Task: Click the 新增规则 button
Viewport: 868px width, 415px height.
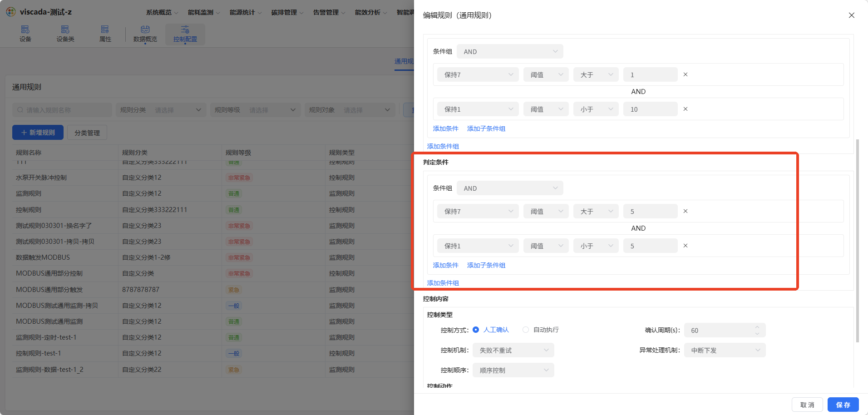Action: (38, 132)
